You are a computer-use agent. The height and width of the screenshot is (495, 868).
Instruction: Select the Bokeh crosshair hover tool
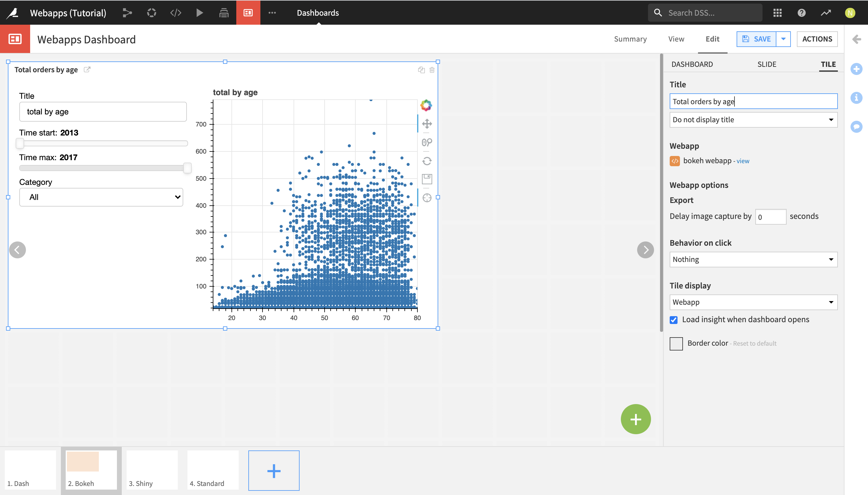point(427,198)
